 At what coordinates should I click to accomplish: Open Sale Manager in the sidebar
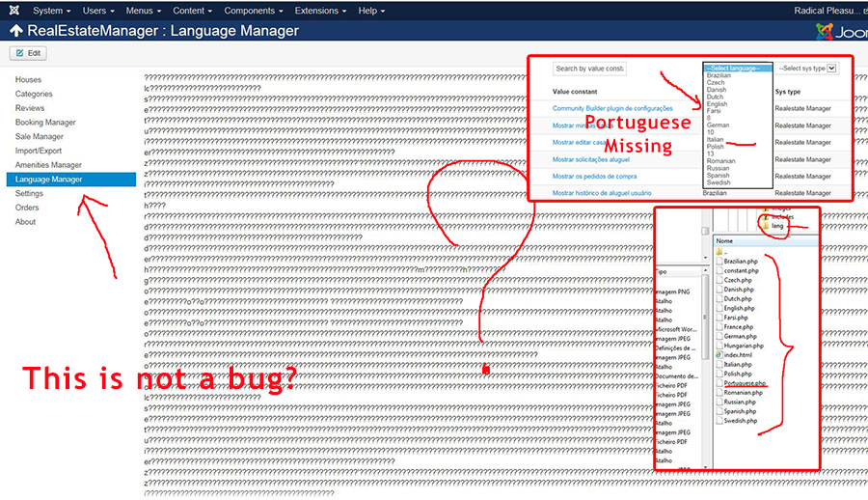point(40,136)
